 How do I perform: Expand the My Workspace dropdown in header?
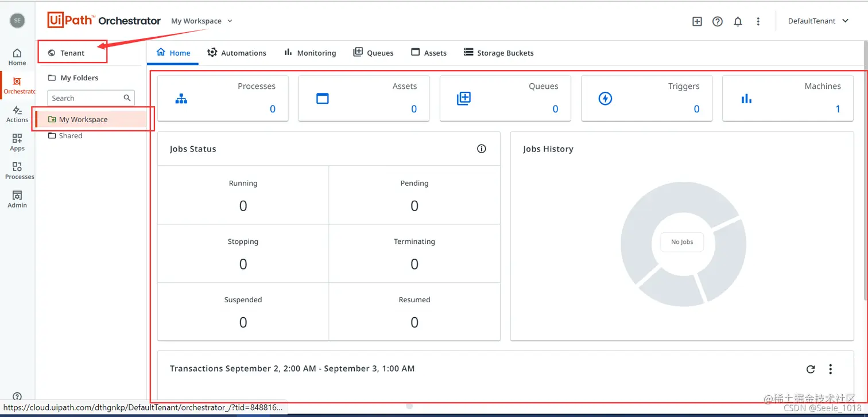point(202,21)
